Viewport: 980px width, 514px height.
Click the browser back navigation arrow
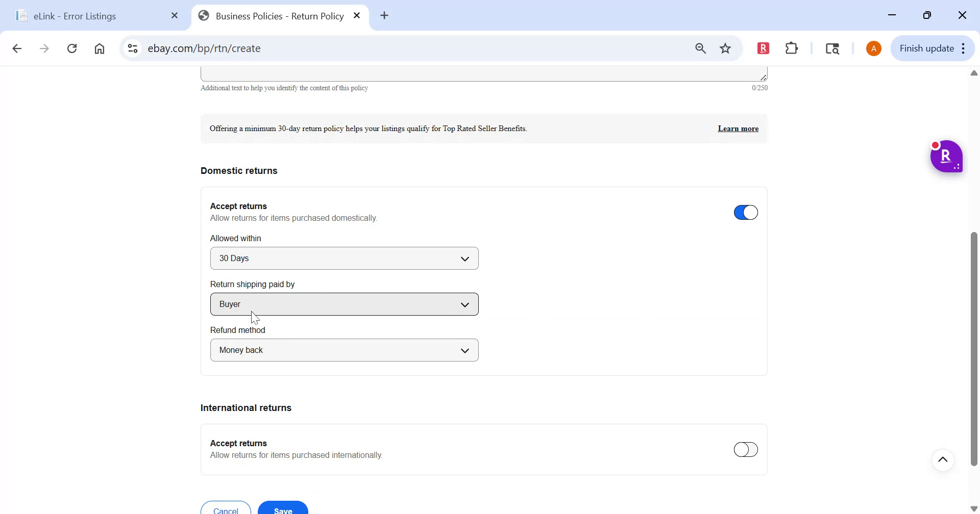point(17,48)
